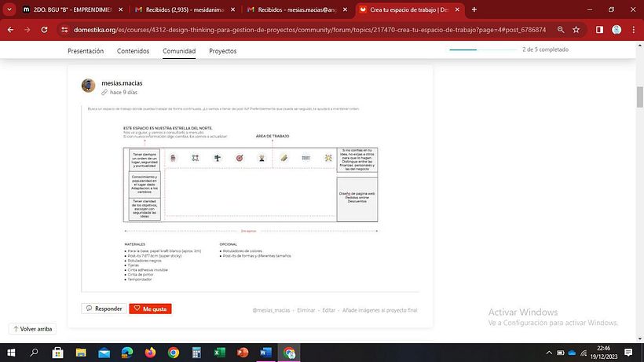Open the zoom magnifier in address bar
644x362 pixels.
(561, 30)
